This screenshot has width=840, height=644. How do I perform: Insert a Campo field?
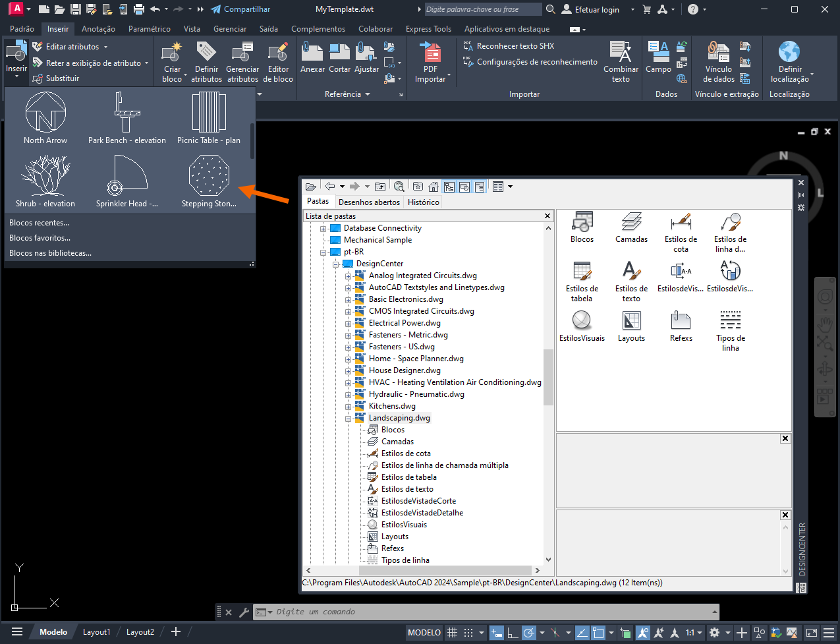point(658,58)
